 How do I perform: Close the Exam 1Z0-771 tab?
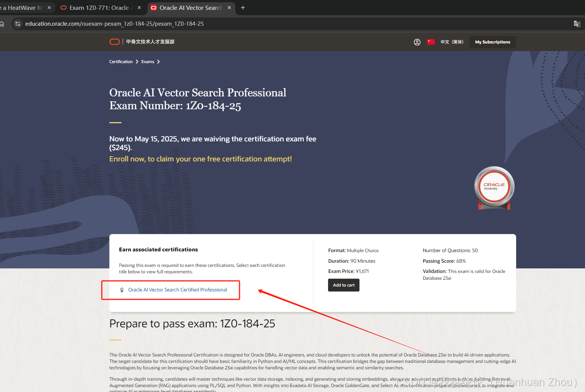point(139,8)
